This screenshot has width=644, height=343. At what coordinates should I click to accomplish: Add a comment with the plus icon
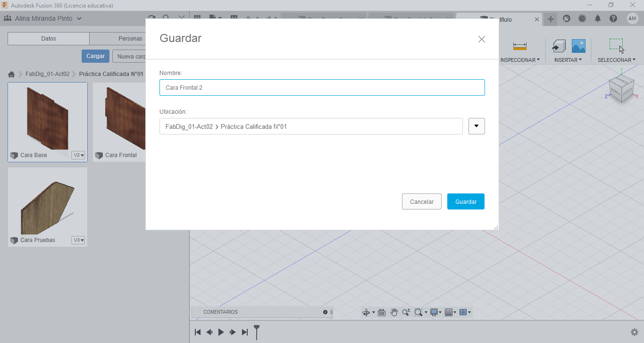pyautogui.click(x=325, y=312)
